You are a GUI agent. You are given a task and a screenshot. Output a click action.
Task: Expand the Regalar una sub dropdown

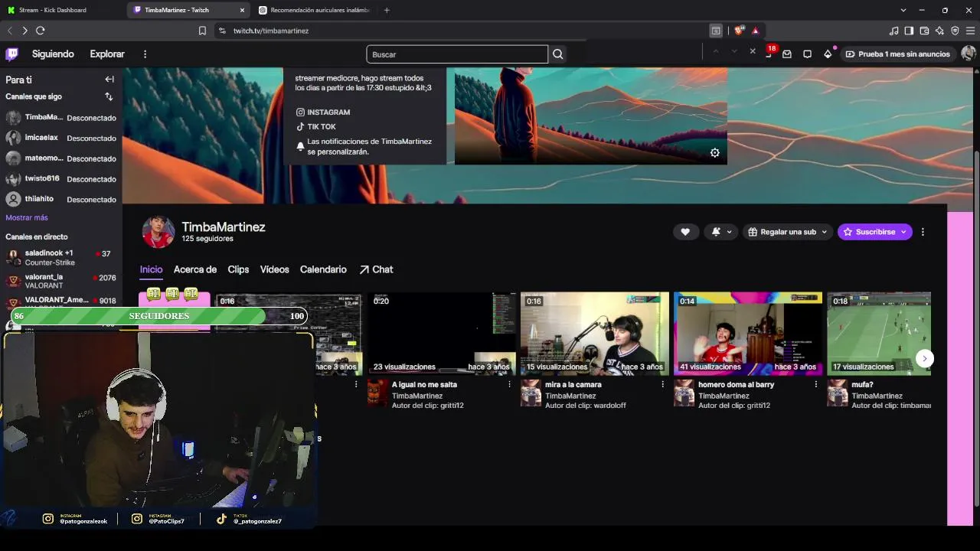(x=788, y=232)
